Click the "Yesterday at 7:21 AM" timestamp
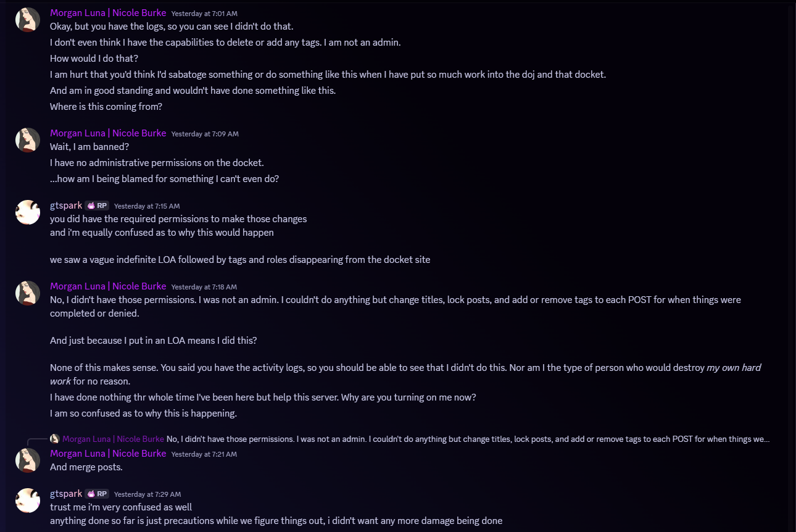Image resolution: width=796 pixels, height=532 pixels. tap(204, 454)
